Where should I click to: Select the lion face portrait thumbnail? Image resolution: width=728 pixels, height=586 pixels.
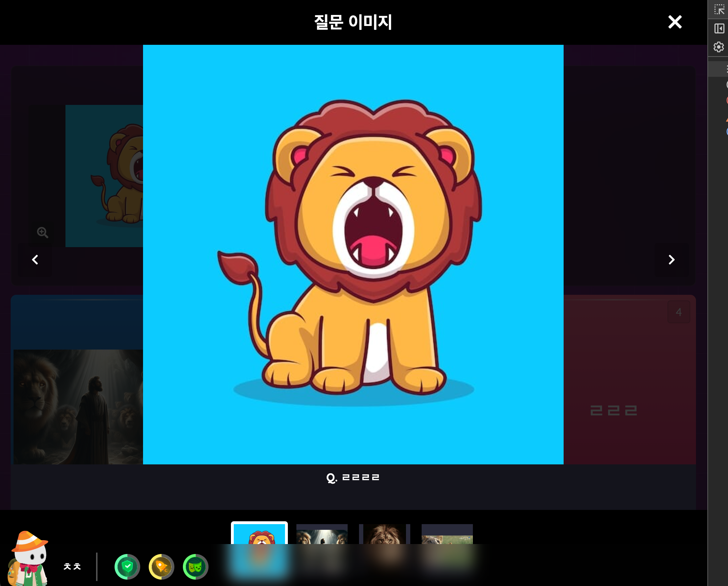385,534
